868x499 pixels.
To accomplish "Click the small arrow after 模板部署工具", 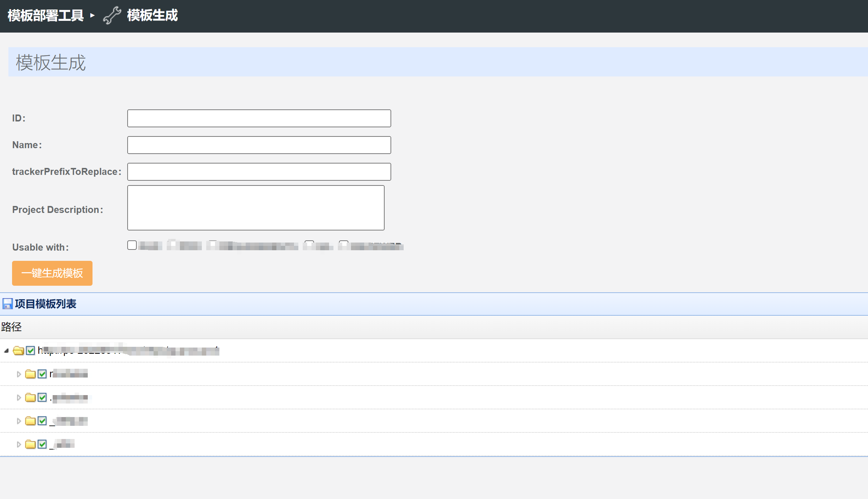I will (x=93, y=15).
